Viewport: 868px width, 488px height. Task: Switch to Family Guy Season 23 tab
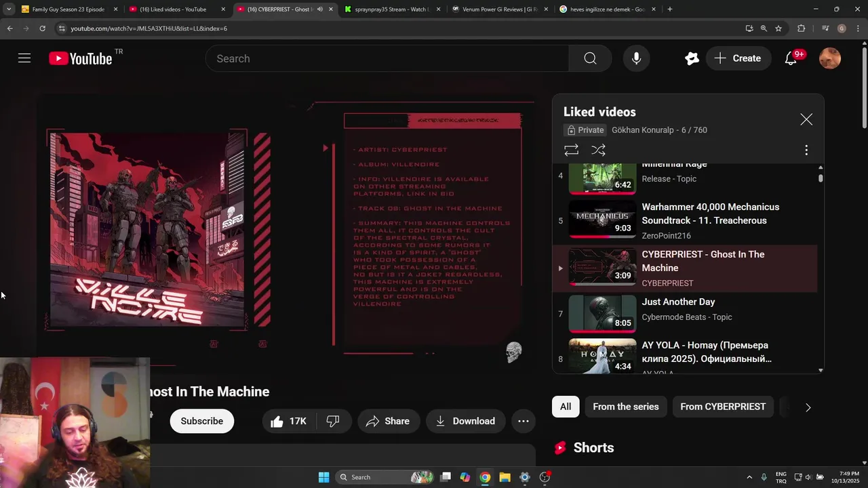pyautogui.click(x=69, y=9)
